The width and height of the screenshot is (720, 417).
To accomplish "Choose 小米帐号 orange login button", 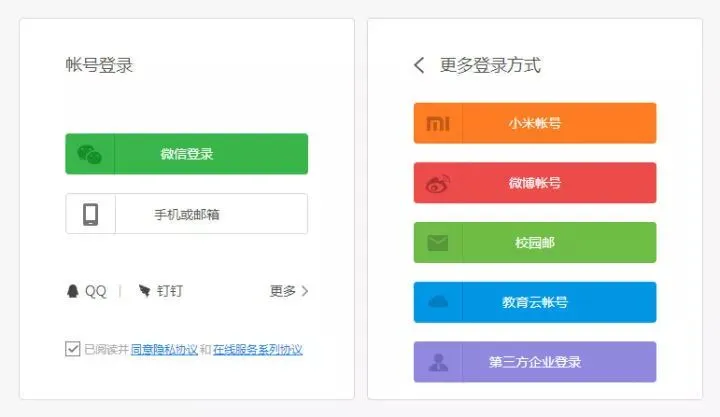I will click(535, 123).
